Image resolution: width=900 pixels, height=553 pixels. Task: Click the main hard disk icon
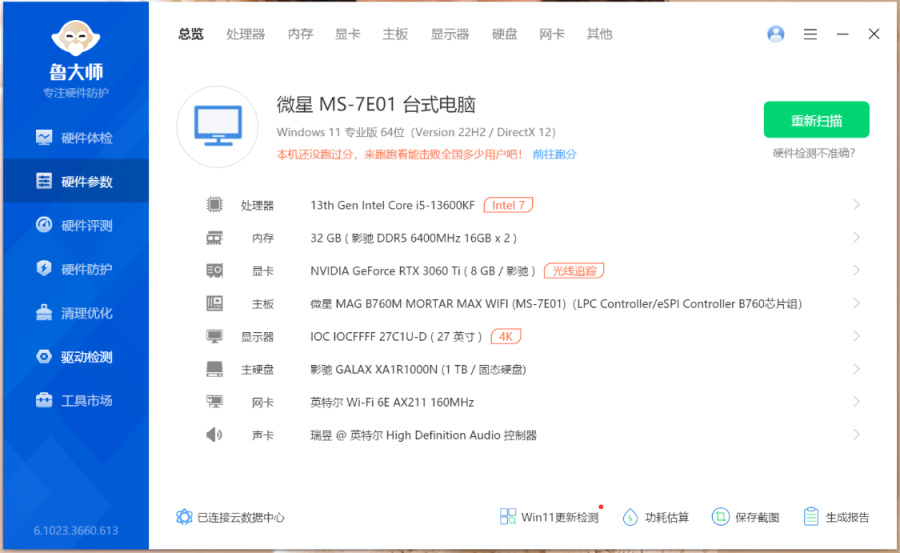click(214, 369)
